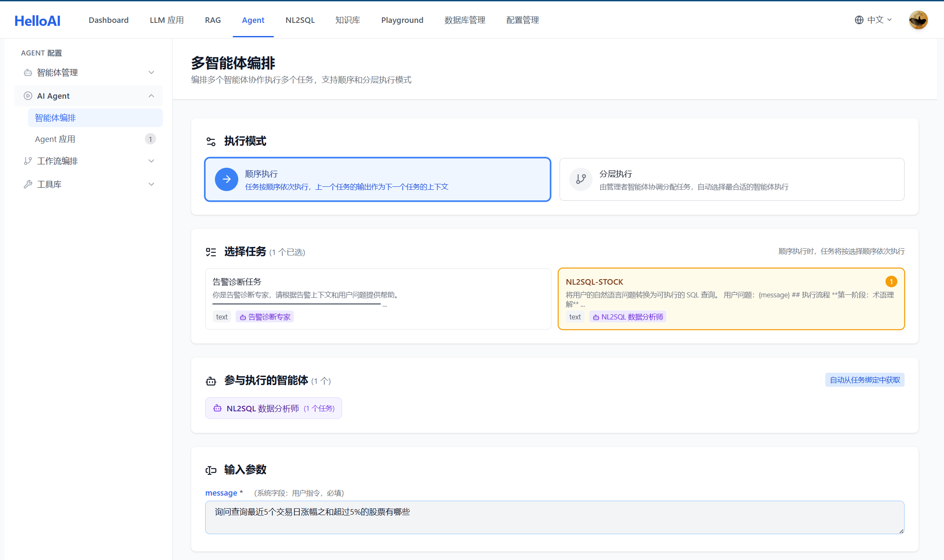
Task: Open Agent 应用 in sidebar
Action: [x=55, y=139]
